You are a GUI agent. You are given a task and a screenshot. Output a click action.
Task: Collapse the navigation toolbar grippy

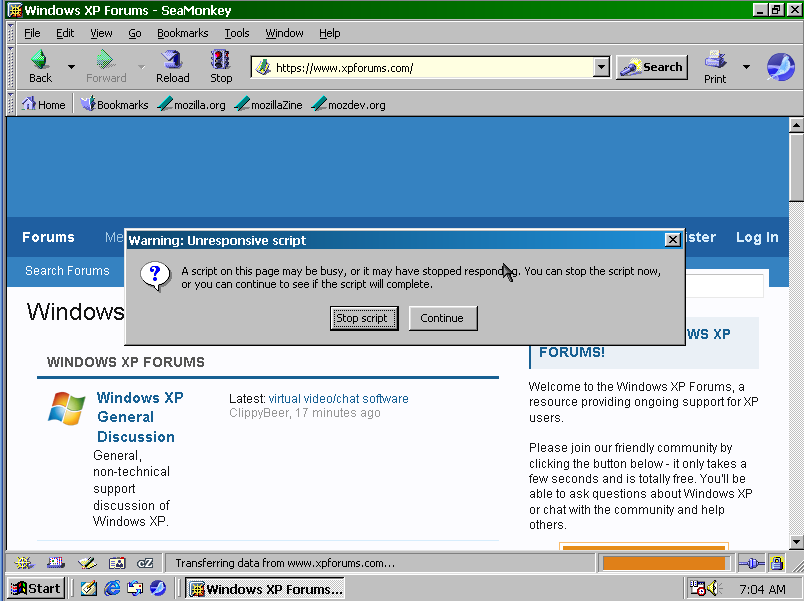click(x=10, y=67)
